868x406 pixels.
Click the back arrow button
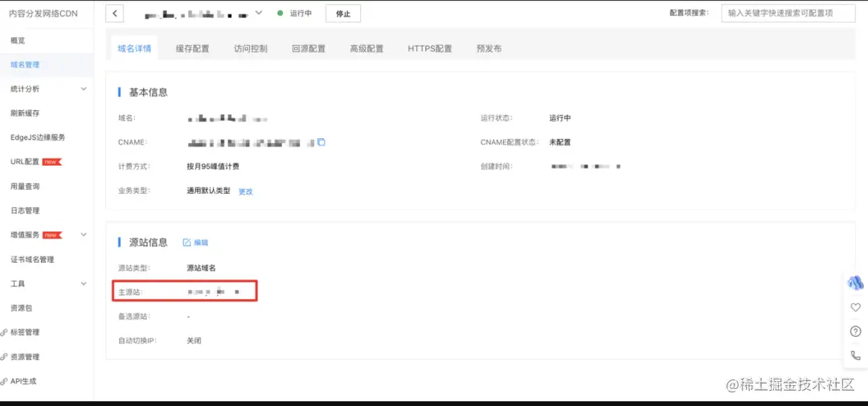pos(115,14)
